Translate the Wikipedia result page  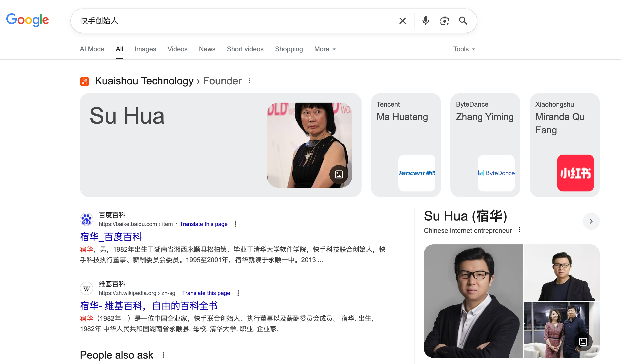(206, 293)
